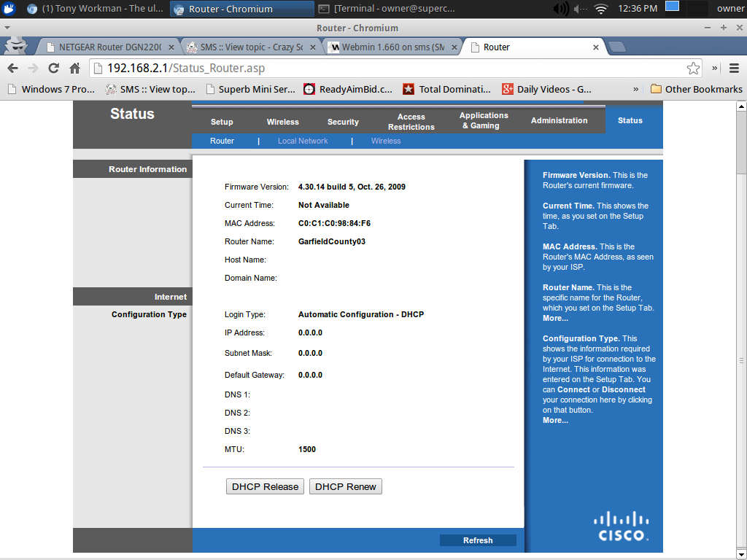Bookmark this page with the star icon
Viewport: 747px width, 560px height.
693,68
